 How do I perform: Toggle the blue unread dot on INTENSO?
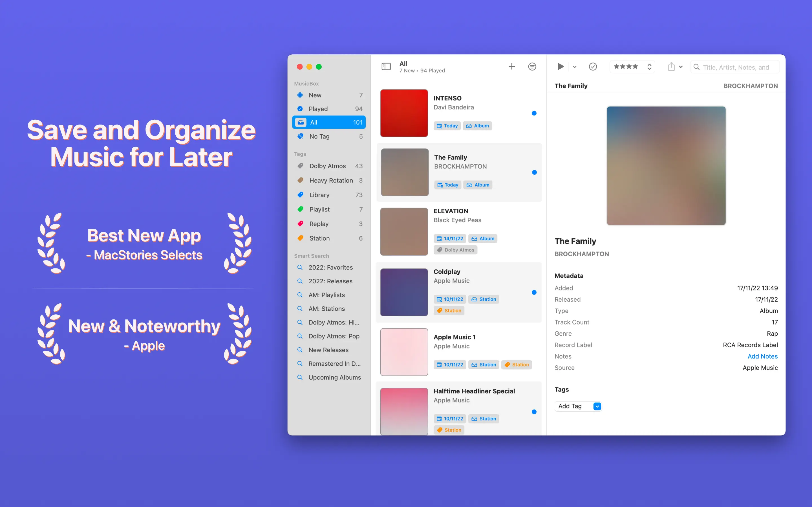tap(534, 113)
